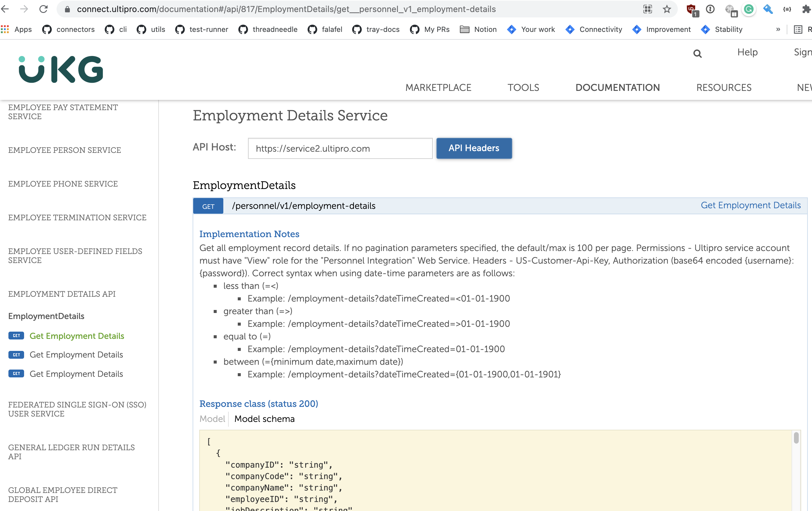
Task: Collapse the Employment Details API section
Action: click(x=62, y=294)
